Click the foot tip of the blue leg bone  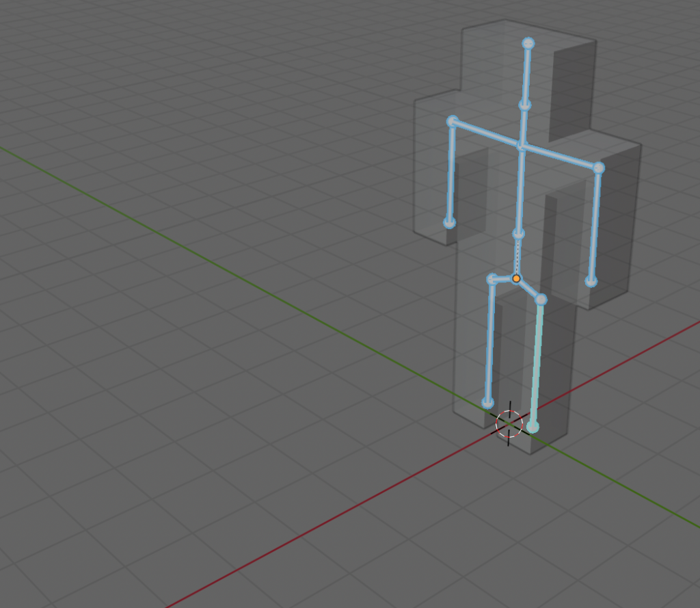point(487,403)
